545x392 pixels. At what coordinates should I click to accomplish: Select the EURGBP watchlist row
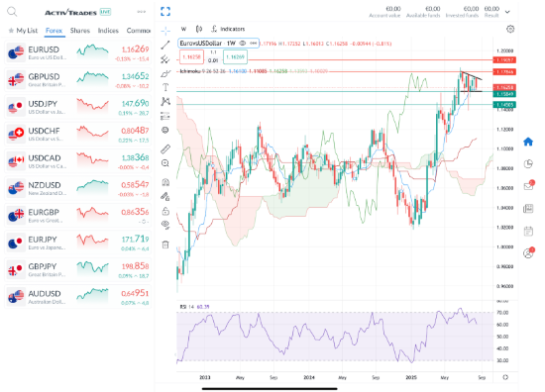78,216
